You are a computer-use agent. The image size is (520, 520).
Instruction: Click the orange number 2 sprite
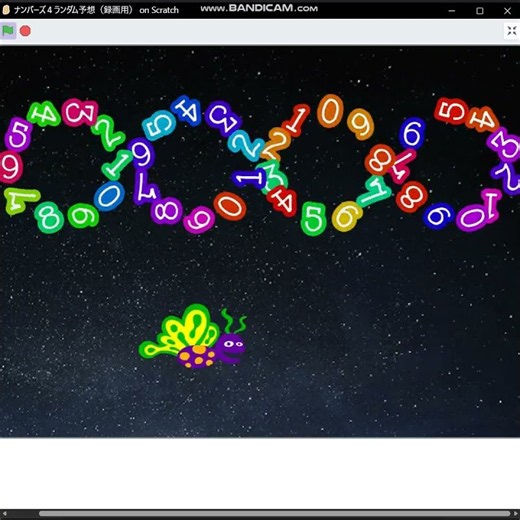click(277, 144)
